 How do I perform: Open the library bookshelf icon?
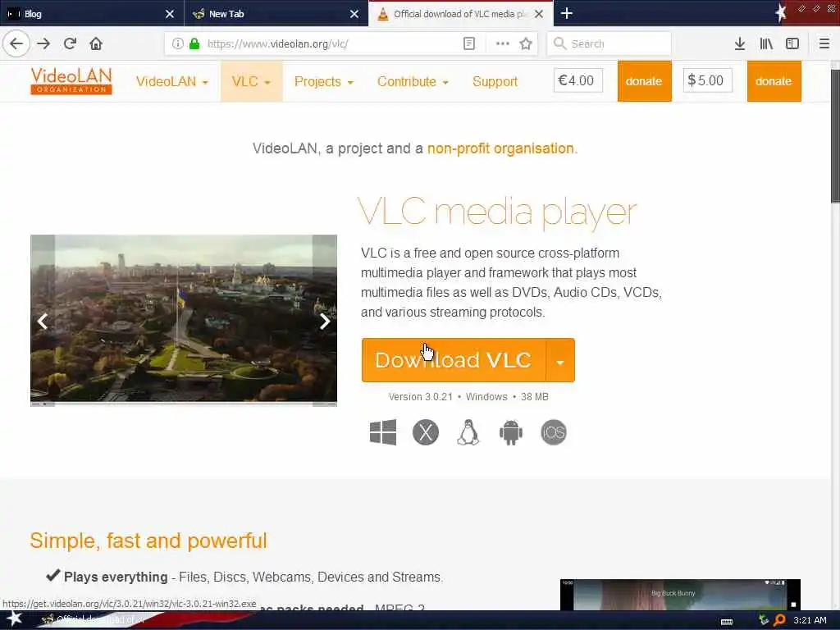pyautogui.click(x=766, y=43)
